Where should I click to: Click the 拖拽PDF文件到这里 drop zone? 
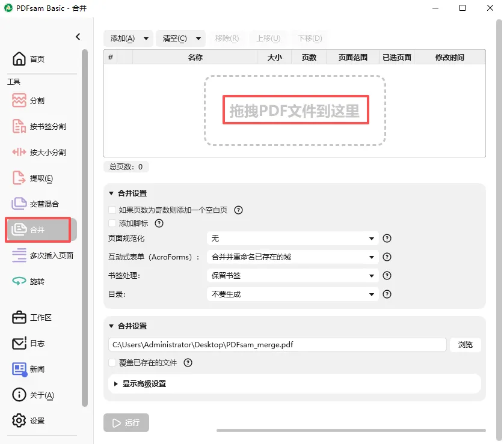tap(295, 111)
